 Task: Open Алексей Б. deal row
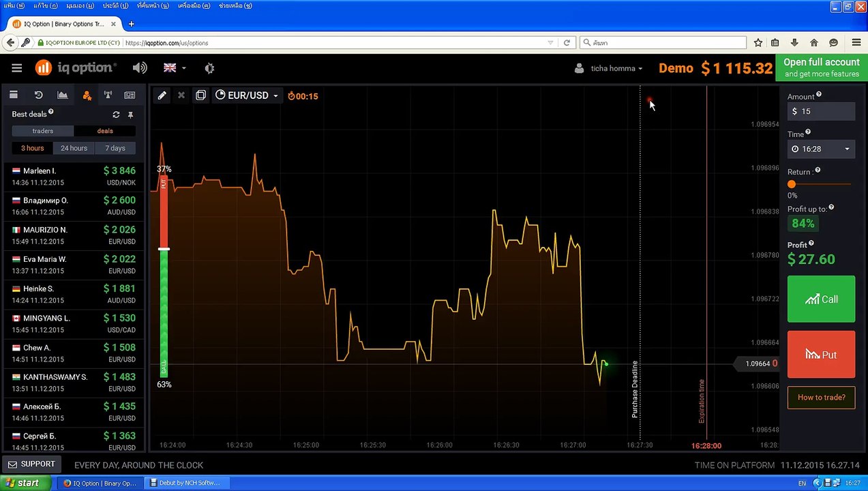click(74, 412)
